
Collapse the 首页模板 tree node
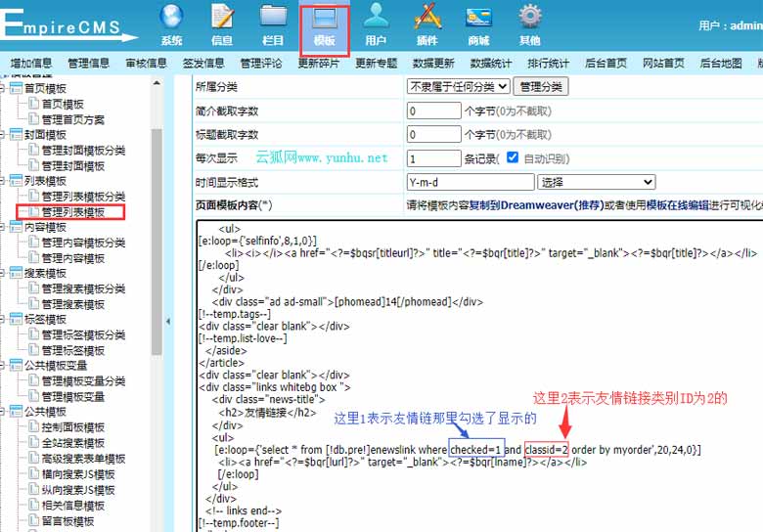[2, 89]
